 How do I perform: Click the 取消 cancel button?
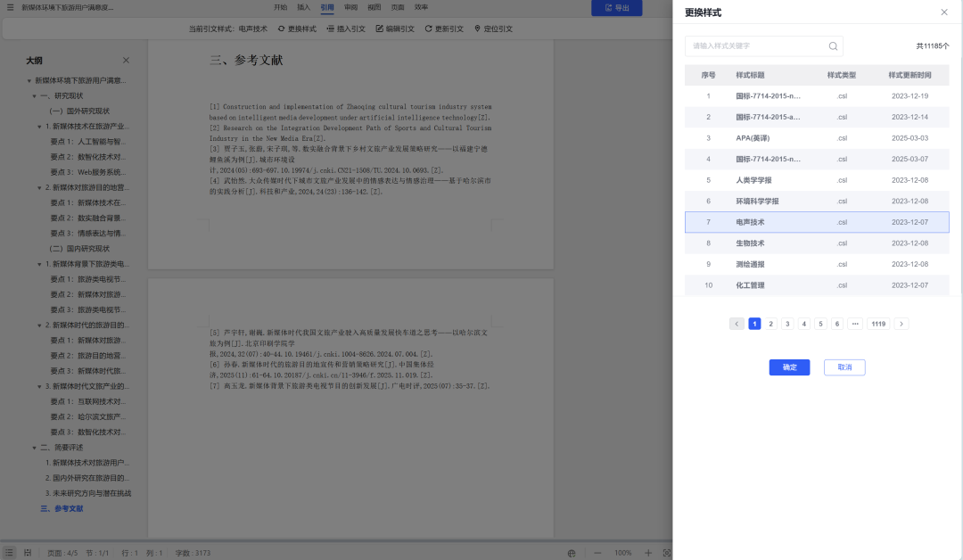(x=844, y=367)
